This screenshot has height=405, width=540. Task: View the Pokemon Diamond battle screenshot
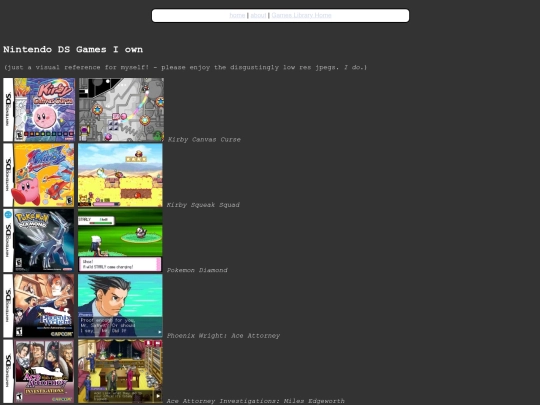pyautogui.click(x=120, y=240)
